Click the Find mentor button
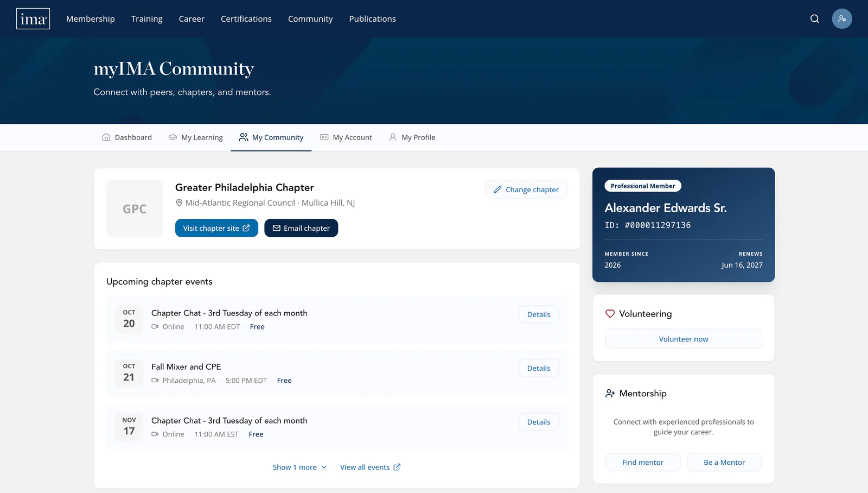 pos(643,463)
